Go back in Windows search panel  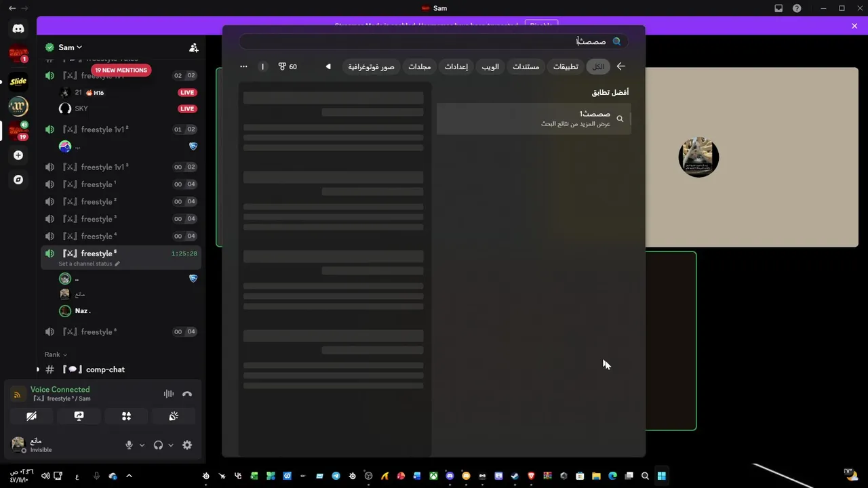620,66
